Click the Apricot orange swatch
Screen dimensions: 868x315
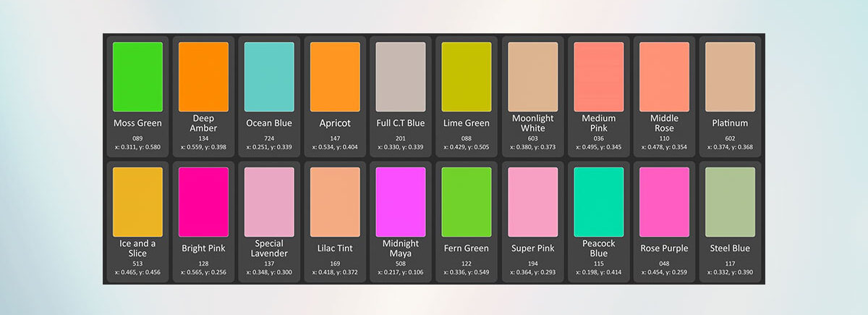coord(335,77)
